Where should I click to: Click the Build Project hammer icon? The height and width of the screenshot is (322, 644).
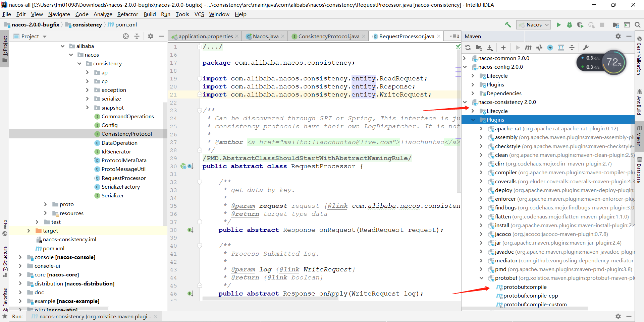508,25
